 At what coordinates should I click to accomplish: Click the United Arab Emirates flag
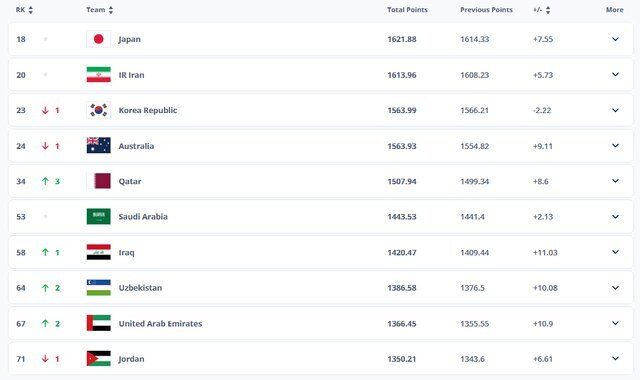click(98, 323)
